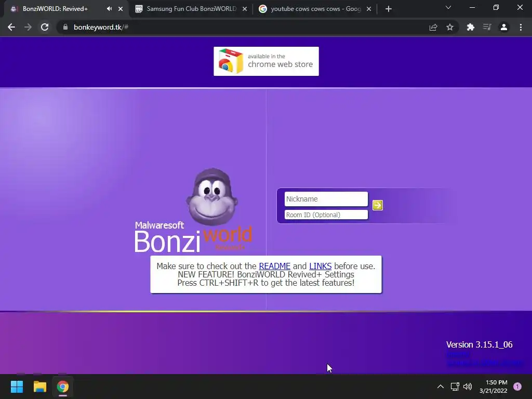Open the clock showing 1:50 PM
The image size is (532, 399).
coord(494,387)
